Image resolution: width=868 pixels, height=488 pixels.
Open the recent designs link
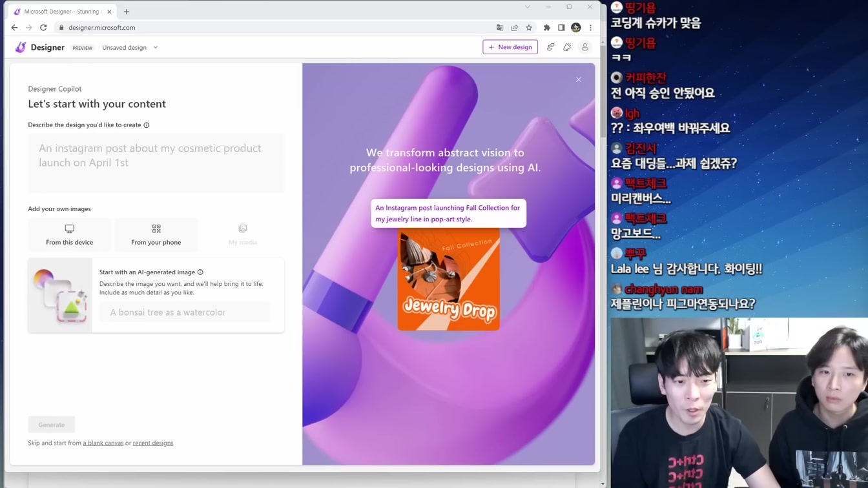pos(153,443)
